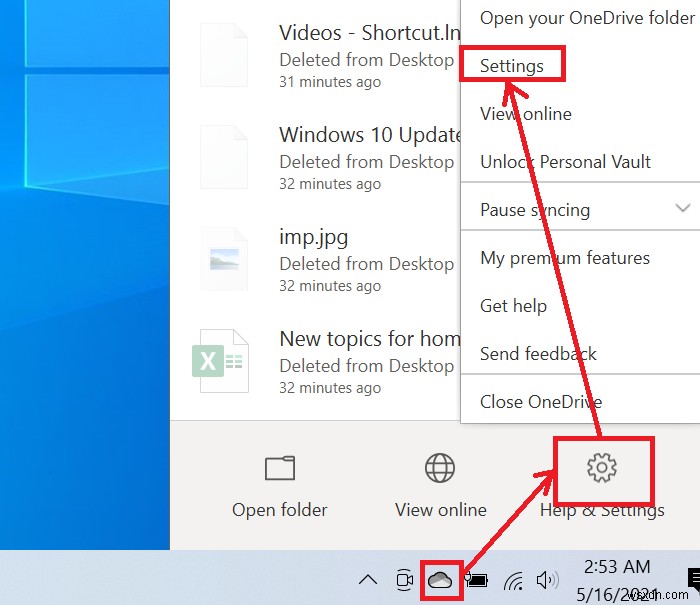Image resolution: width=700 pixels, height=605 pixels.
Task: Click the speaker volume tray icon
Action: coord(548,580)
